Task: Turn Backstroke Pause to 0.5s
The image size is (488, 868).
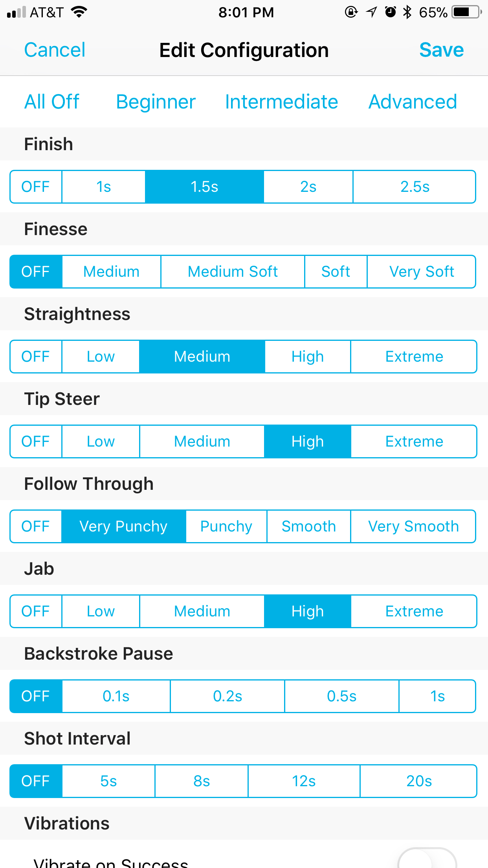Action: click(341, 696)
